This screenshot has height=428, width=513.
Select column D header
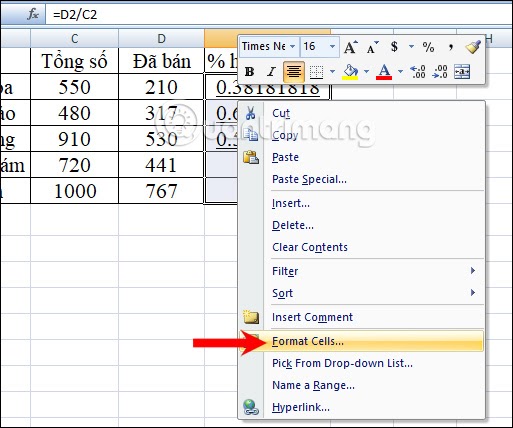point(161,39)
